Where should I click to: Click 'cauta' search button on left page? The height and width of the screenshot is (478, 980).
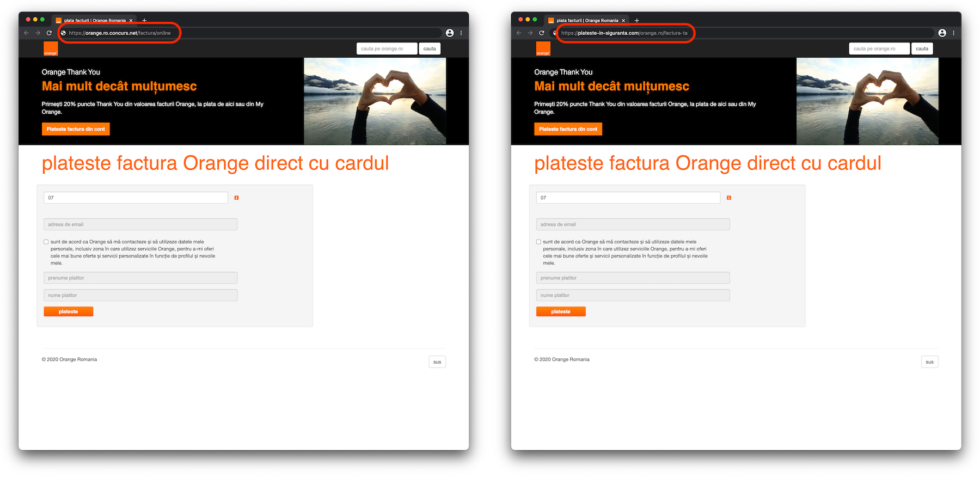coord(430,49)
